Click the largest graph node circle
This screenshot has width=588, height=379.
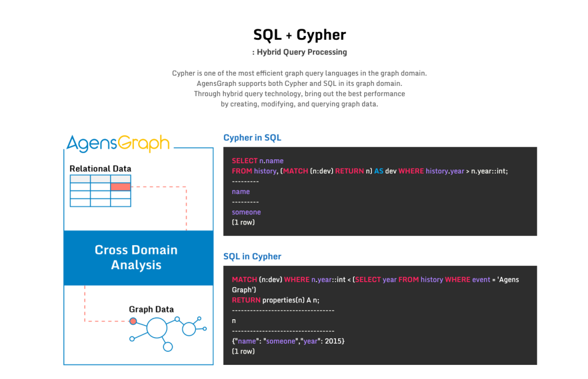click(x=156, y=328)
